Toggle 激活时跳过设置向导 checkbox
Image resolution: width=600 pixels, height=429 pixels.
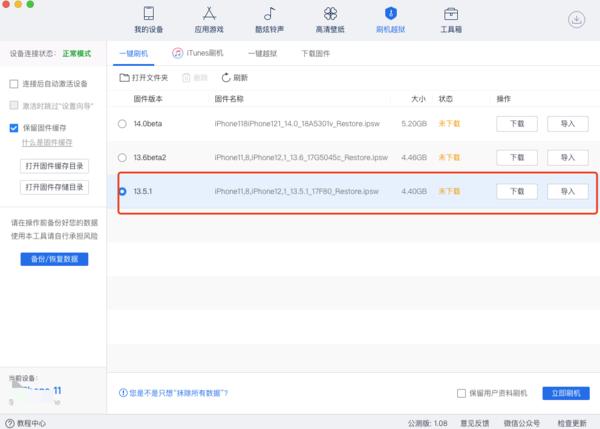pos(14,105)
